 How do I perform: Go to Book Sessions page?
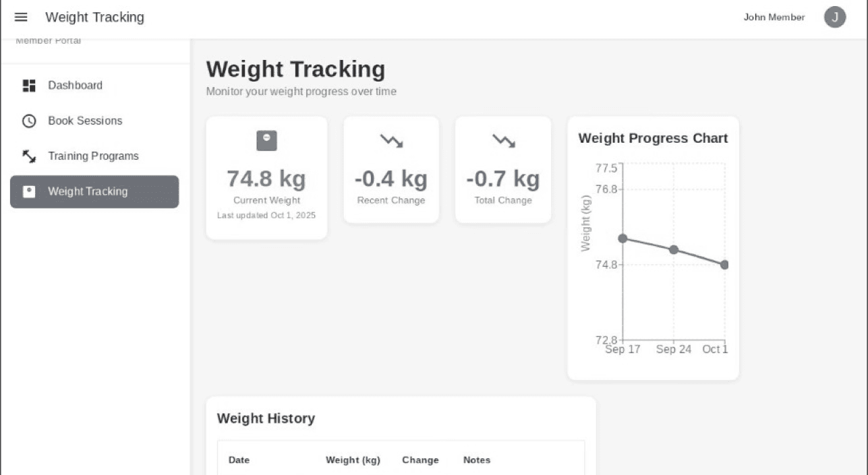tap(85, 121)
